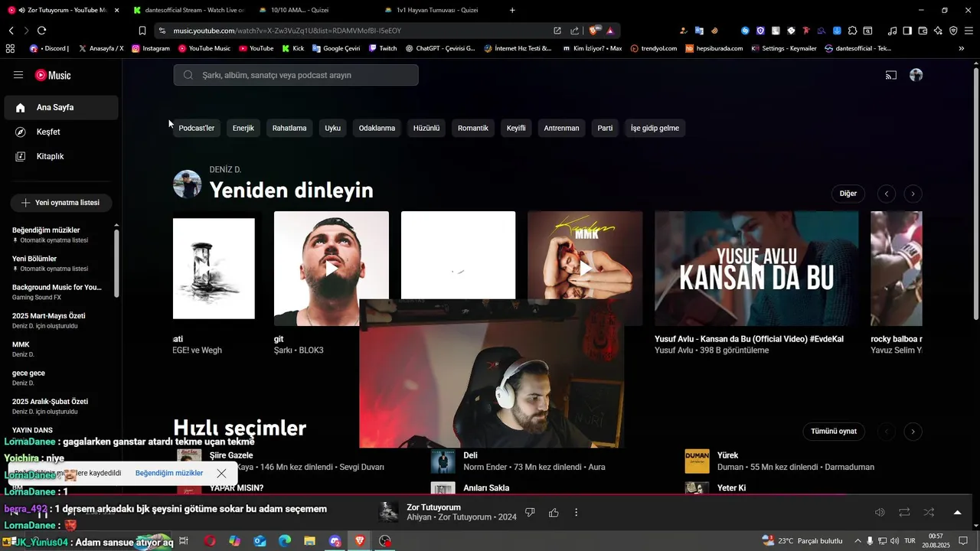The height and width of the screenshot is (551, 980).
Task: Select the Romantik mood chip
Action: point(473,128)
